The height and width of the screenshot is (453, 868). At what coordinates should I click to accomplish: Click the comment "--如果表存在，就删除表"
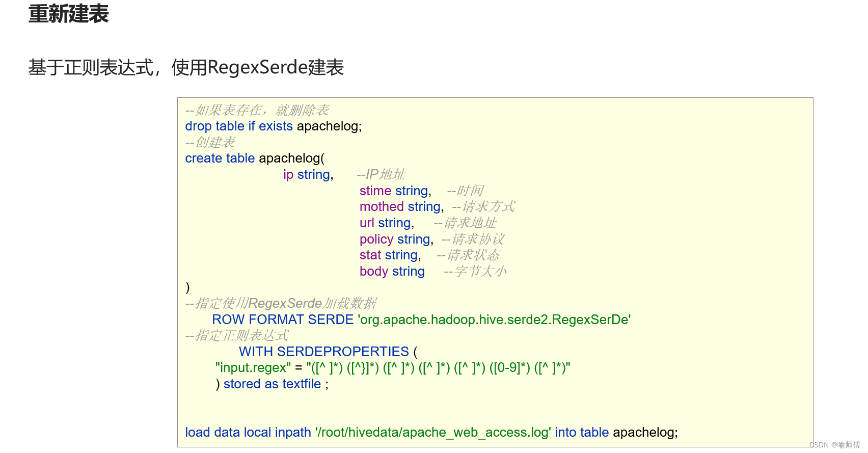[x=257, y=110]
